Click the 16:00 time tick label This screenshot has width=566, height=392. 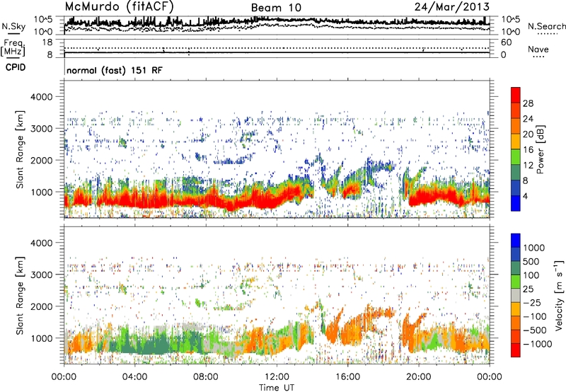(347, 377)
